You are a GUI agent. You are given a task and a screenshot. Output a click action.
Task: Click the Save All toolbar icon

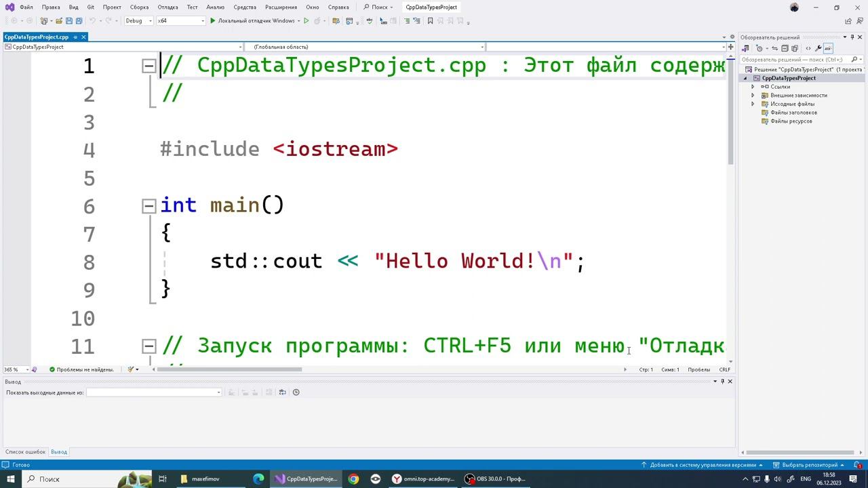(78, 21)
